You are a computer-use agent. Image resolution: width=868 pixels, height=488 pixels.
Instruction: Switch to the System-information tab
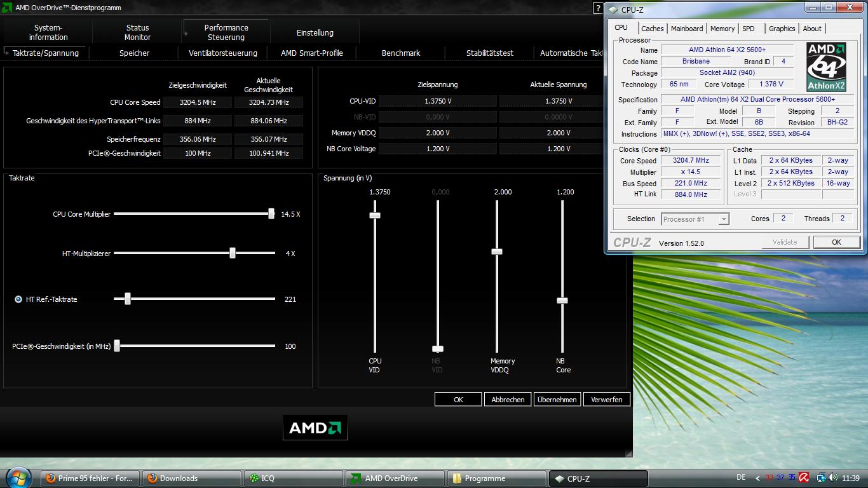(48, 32)
